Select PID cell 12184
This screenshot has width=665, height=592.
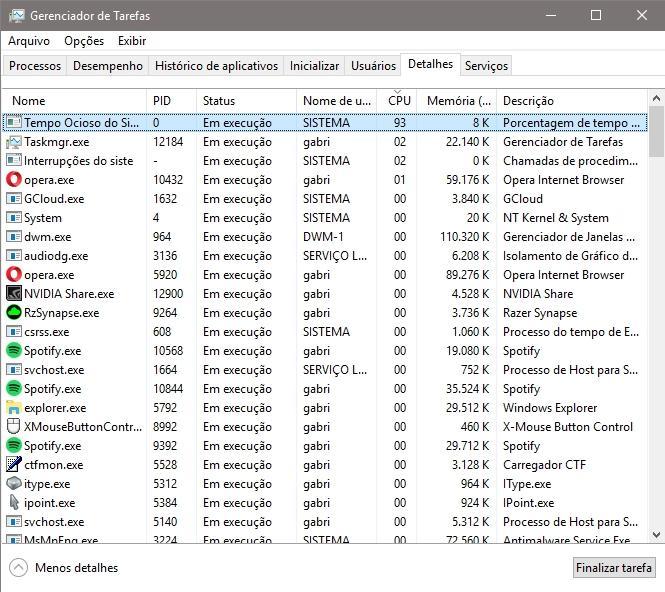click(168, 142)
